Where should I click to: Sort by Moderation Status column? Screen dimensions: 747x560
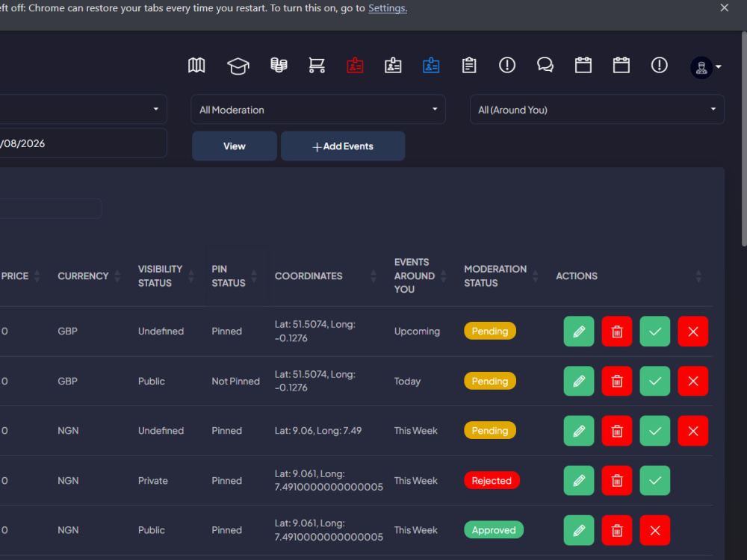(x=536, y=276)
